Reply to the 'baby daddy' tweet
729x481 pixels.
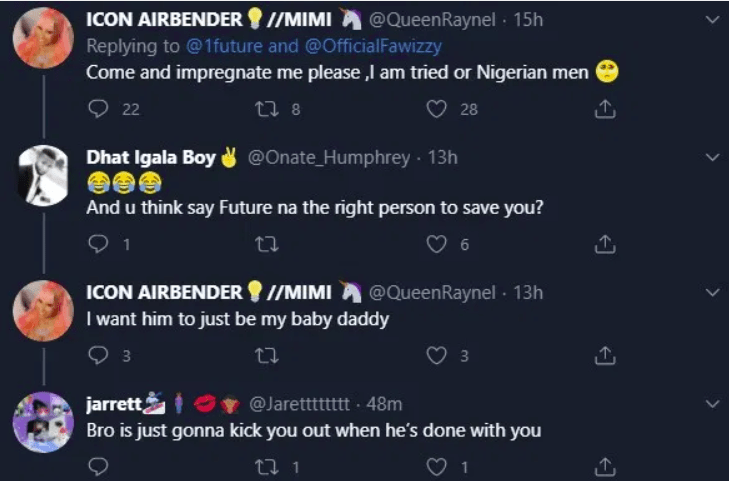point(98,355)
